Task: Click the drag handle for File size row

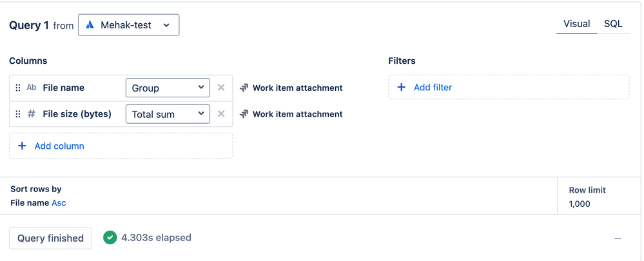Action: click(18, 114)
